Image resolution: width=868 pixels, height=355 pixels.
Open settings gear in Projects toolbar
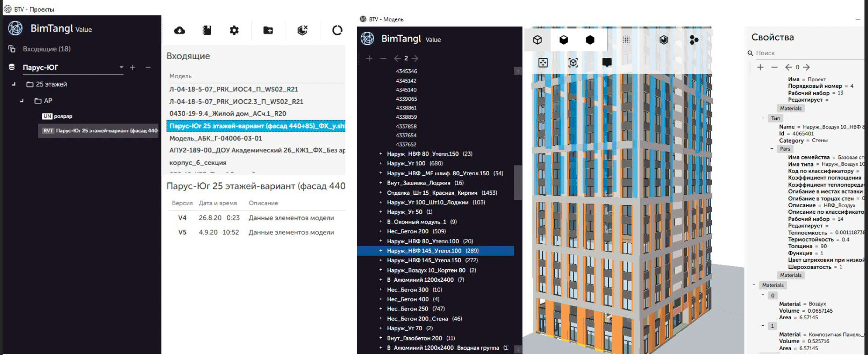coord(234,30)
